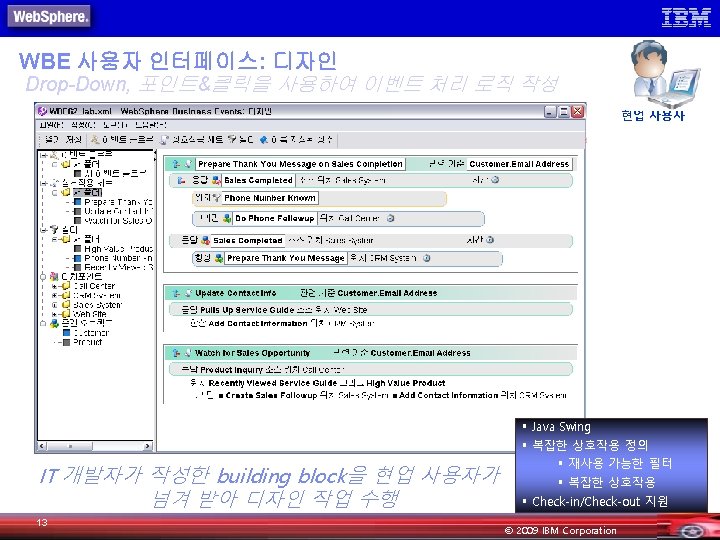
Task: Click the Phone Number Known filter box
Action: (x=270, y=198)
